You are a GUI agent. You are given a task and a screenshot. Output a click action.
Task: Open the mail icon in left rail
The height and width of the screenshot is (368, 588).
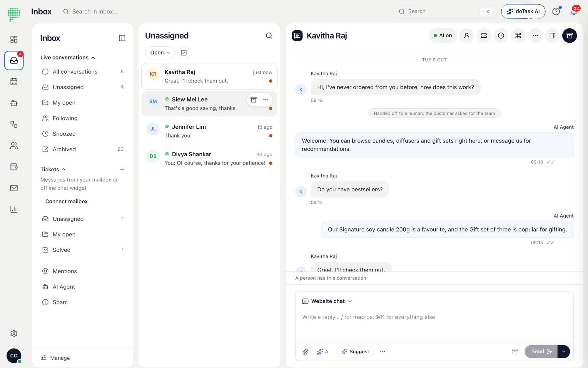click(x=14, y=188)
